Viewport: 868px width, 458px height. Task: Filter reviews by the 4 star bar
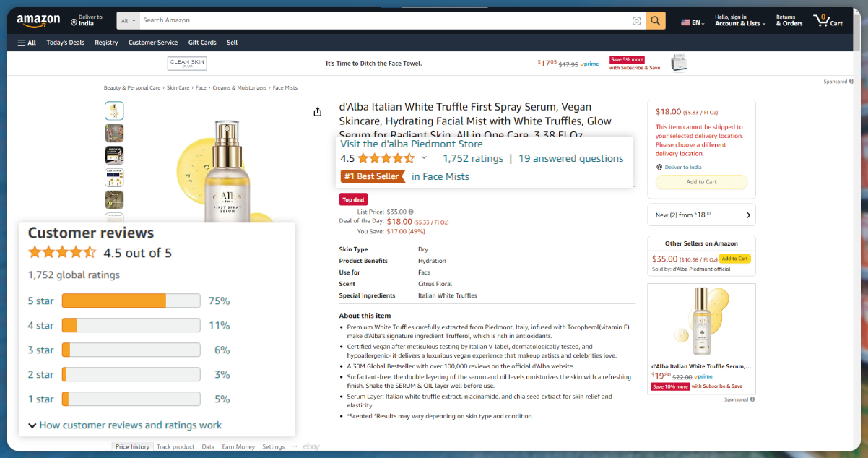tap(131, 325)
